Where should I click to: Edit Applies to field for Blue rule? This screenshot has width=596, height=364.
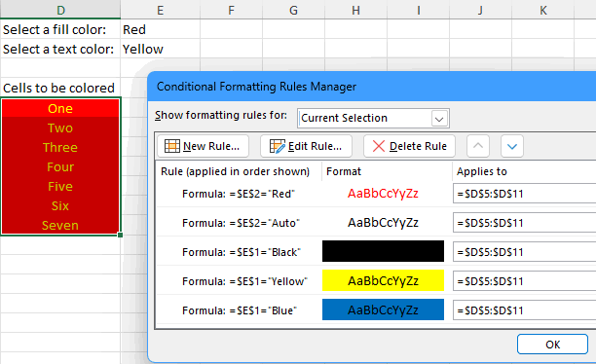point(525,310)
